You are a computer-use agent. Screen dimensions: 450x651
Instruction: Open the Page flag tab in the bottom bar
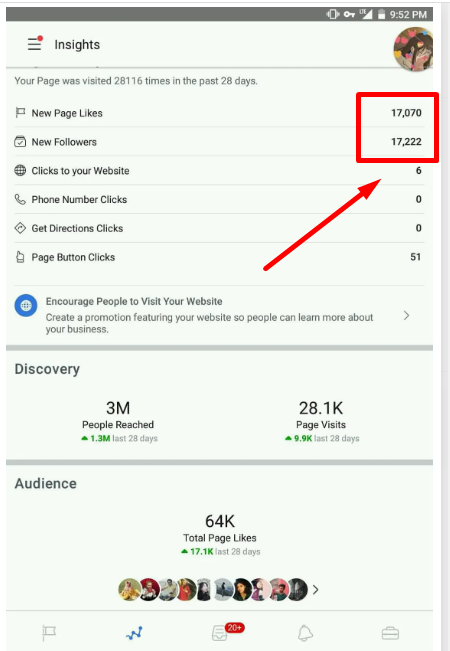coord(49,633)
